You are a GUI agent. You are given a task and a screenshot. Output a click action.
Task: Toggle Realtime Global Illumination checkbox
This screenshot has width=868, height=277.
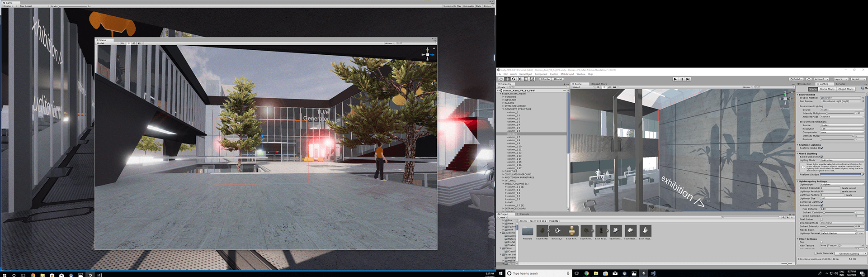click(821, 148)
